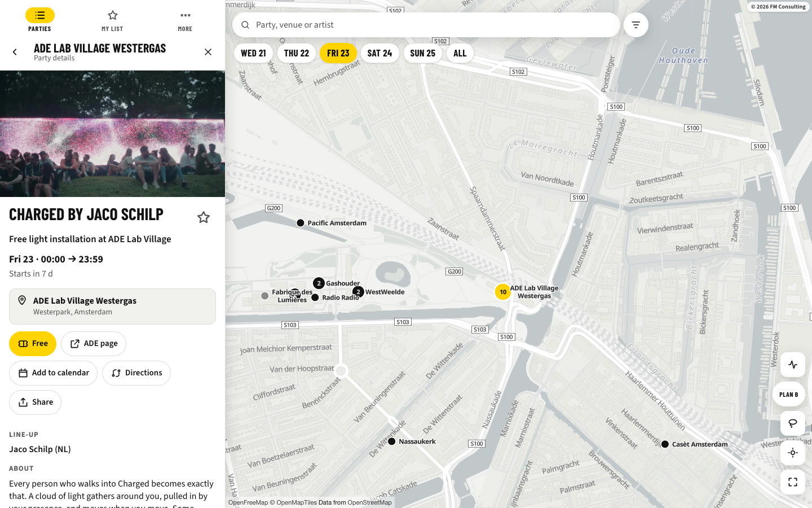Open ADE Lab Village Westergas venue card

click(x=112, y=306)
